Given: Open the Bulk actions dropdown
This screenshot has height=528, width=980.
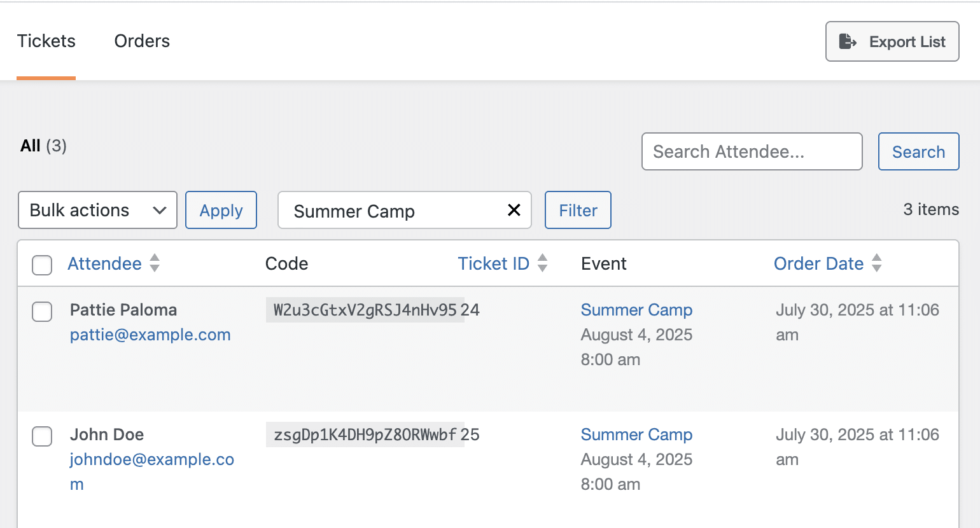Looking at the screenshot, I should click(x=97, y=210).
